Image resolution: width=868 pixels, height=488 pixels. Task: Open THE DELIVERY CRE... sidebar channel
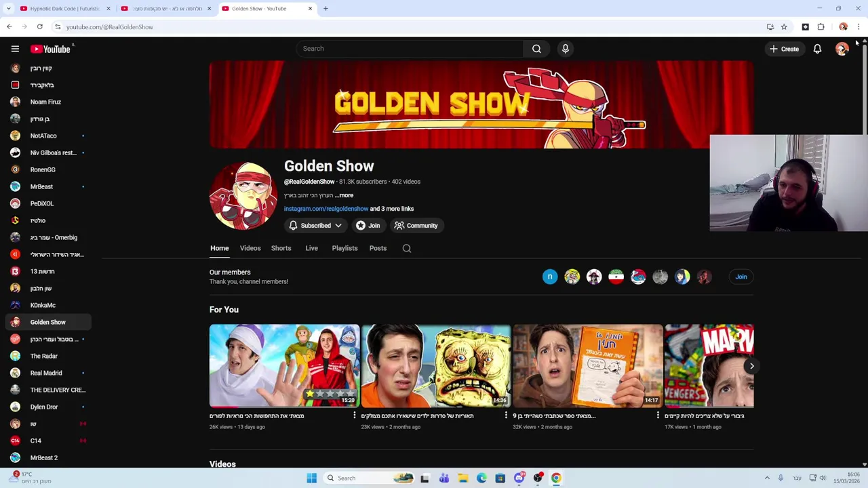pos(47,390)
